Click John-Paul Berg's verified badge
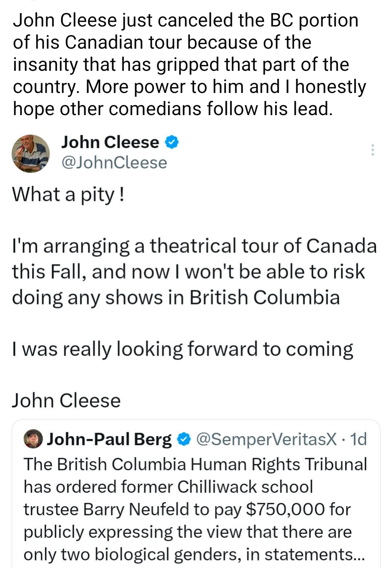This screenshot has height=568, width=392. (x=183, y=439)
